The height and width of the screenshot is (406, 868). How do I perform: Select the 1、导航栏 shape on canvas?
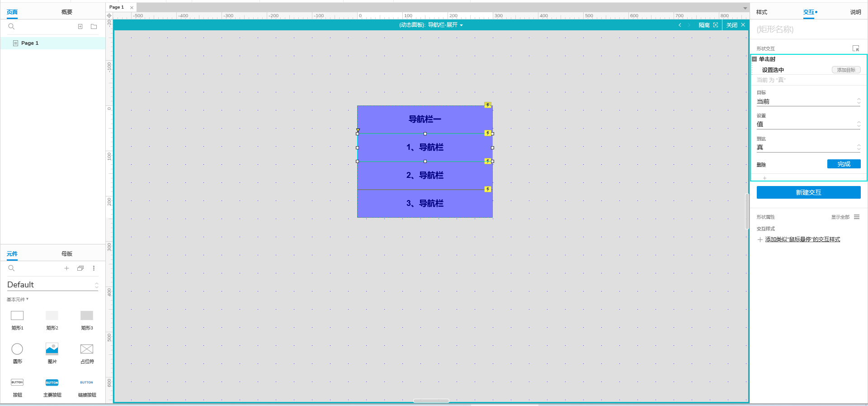click(x=425, y=147)
